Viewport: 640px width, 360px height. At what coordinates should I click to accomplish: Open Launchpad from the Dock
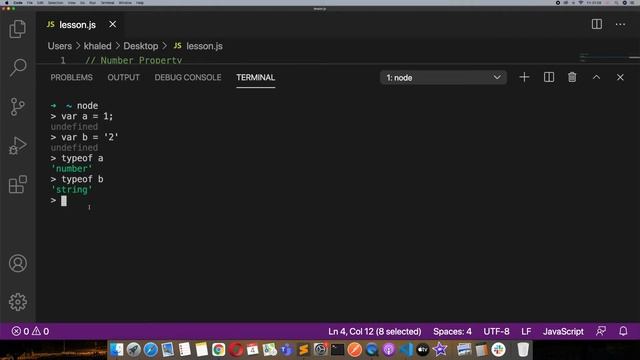click(x=133, y=350)
